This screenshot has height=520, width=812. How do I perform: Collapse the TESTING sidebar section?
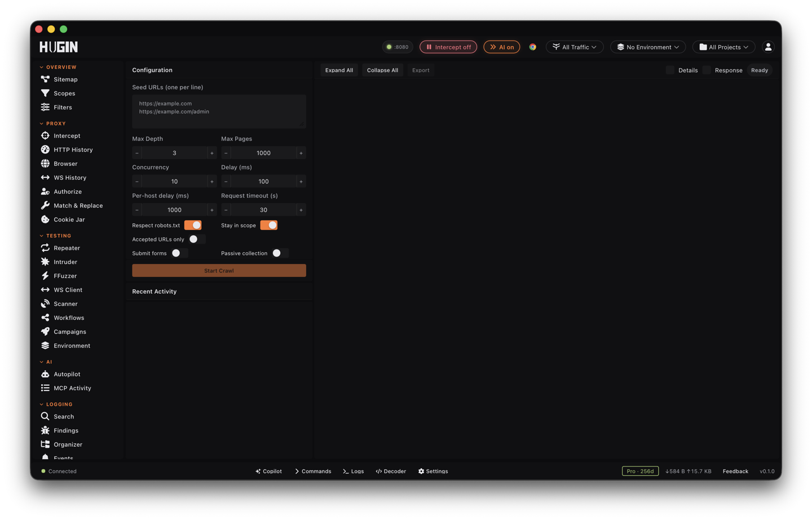click(x=55, y=236)
